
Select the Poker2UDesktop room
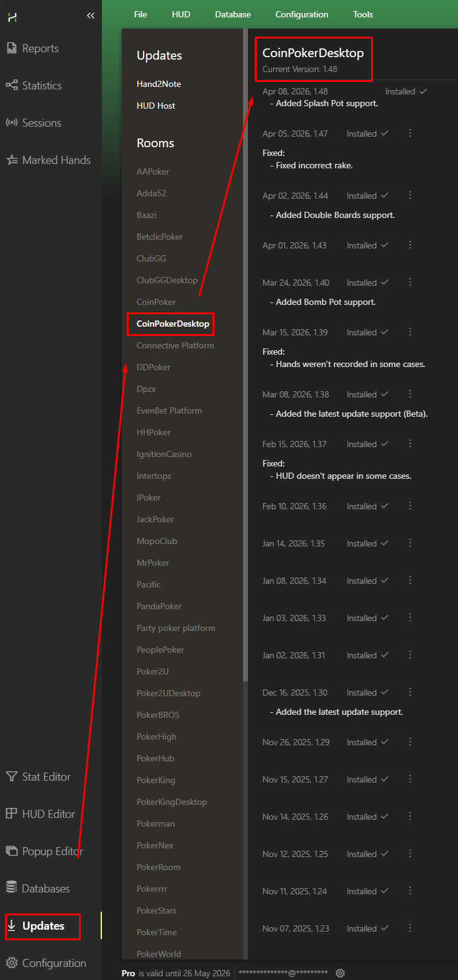(168, 693)
